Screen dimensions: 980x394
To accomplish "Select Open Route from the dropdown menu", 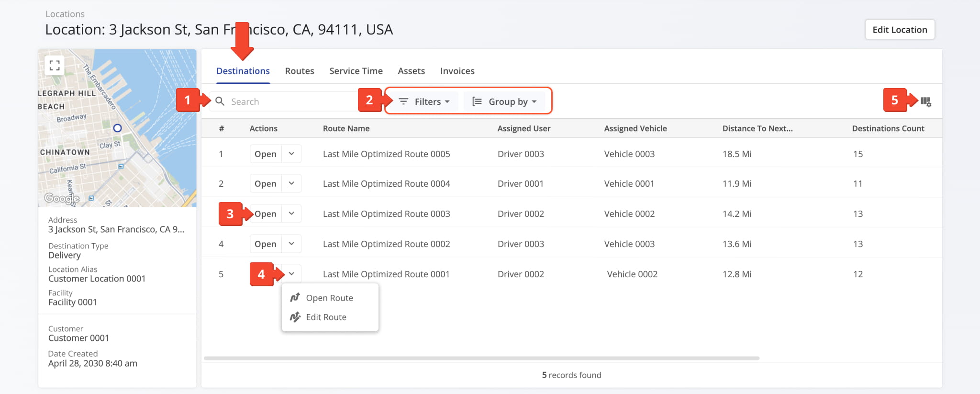I will point(330,298).
